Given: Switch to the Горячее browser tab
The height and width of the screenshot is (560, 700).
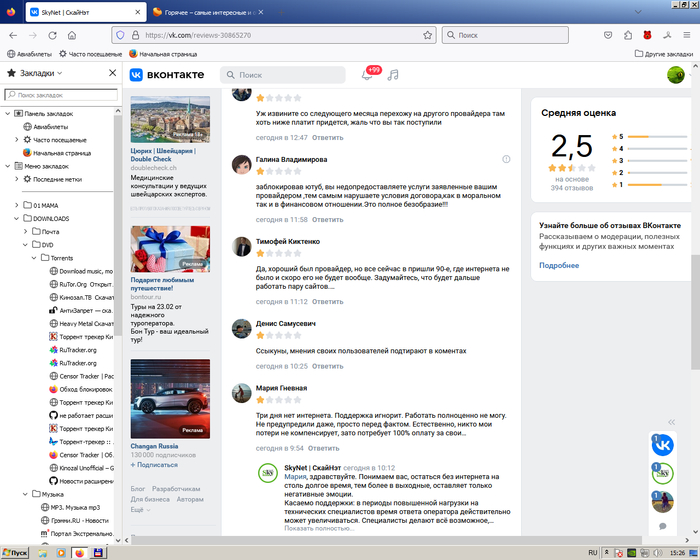Looking at the screenshot, I should pos(205,10).
